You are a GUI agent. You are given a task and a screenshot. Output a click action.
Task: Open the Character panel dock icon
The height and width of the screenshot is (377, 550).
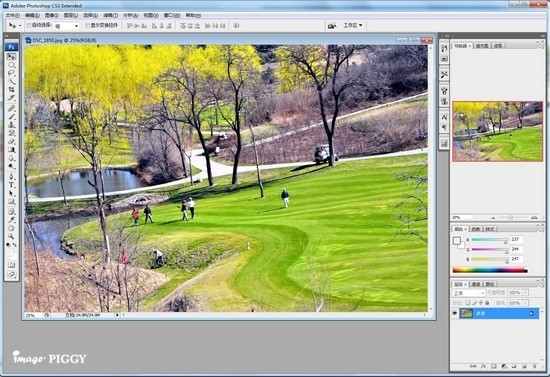[444, 117]
